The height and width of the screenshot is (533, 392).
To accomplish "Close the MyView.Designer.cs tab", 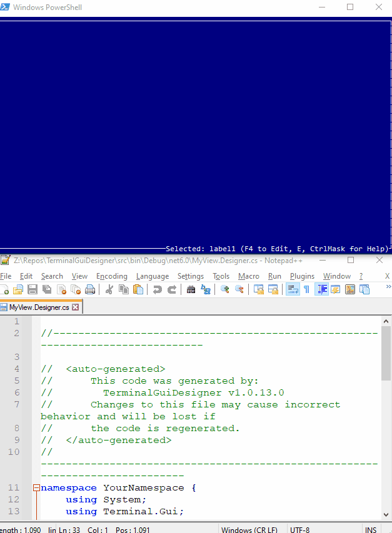I will [75, 307].
